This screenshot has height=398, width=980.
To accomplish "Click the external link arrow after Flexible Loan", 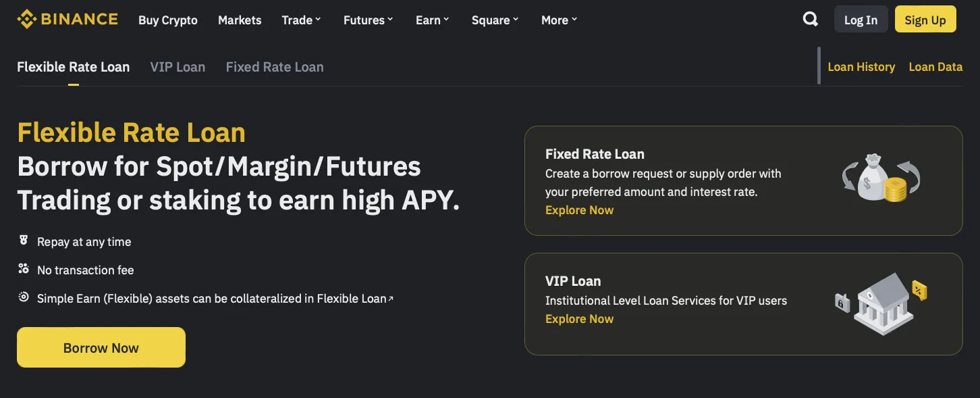I will (x=391, y=297).
